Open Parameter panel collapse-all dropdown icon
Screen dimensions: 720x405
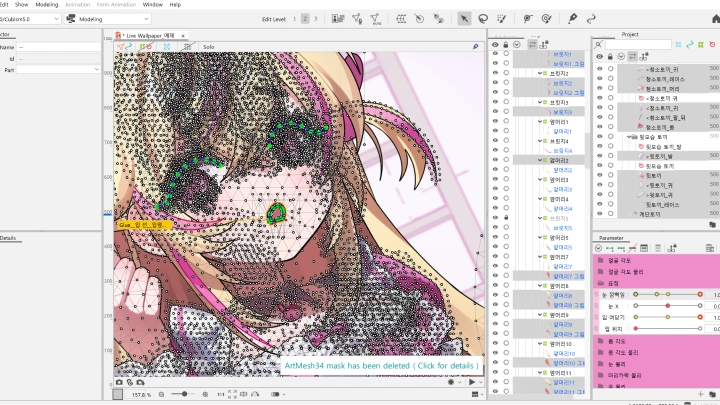pyautogui.click(x=598, y=248)
